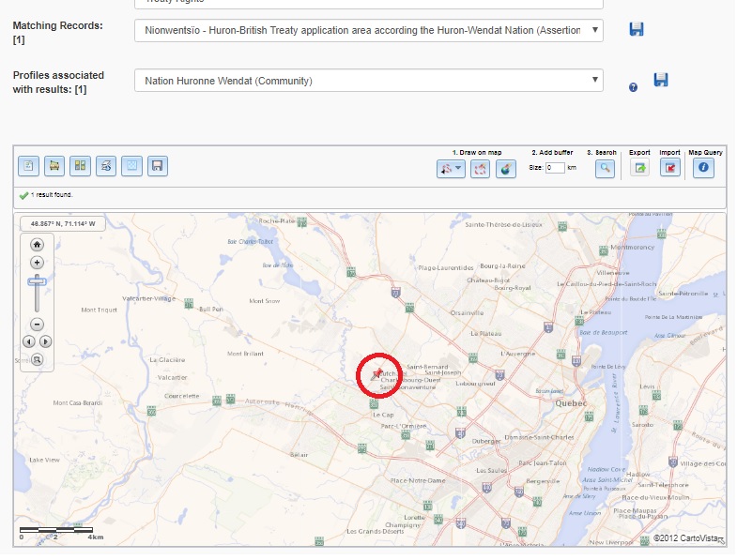Activate the zoom-to-area magnifier tool
737x560 pixels.
click(x=38, y=359)
